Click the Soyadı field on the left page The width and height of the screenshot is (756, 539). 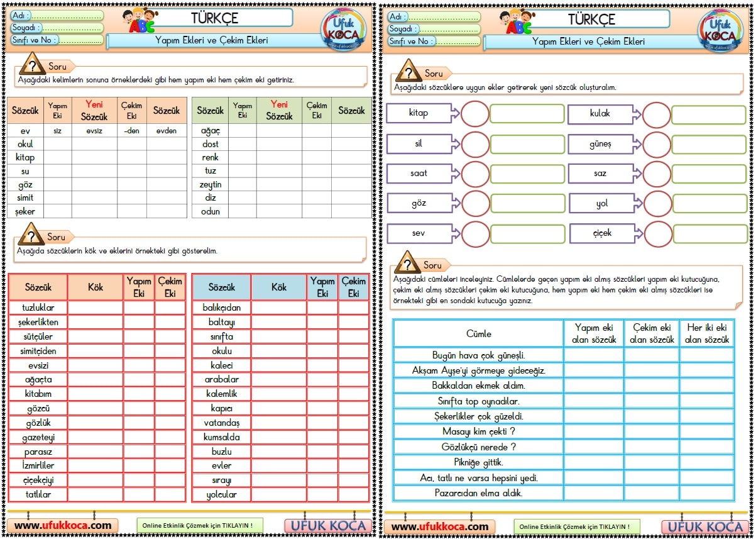pos(57,28)
